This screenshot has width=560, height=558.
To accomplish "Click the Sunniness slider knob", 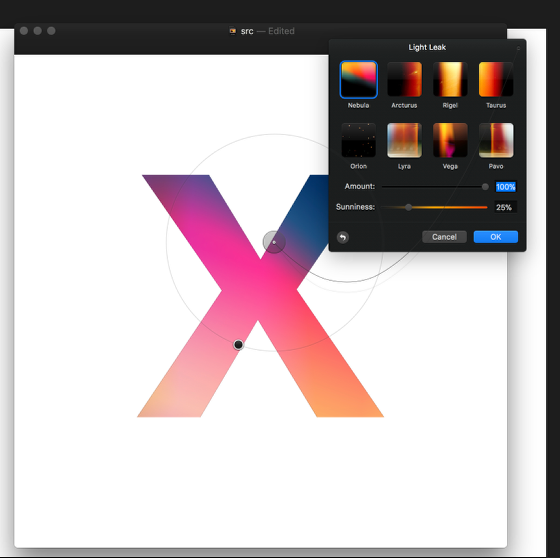I will [409, 207].
